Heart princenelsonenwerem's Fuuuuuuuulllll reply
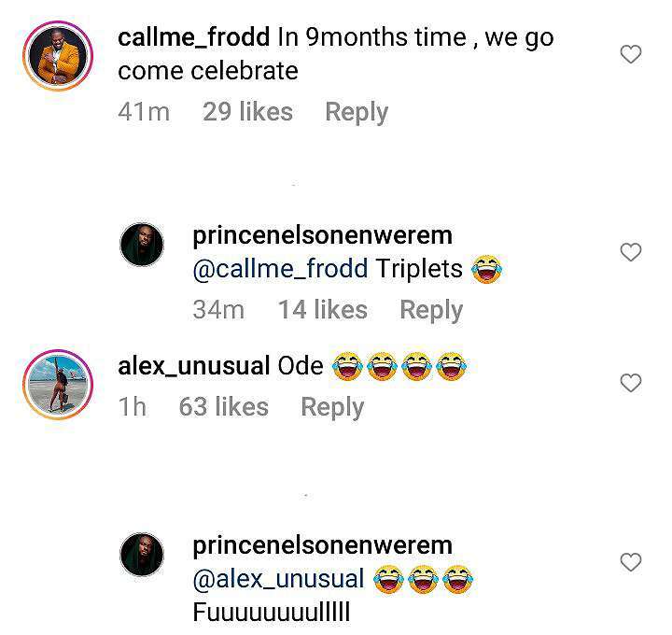 coord(631,561)
